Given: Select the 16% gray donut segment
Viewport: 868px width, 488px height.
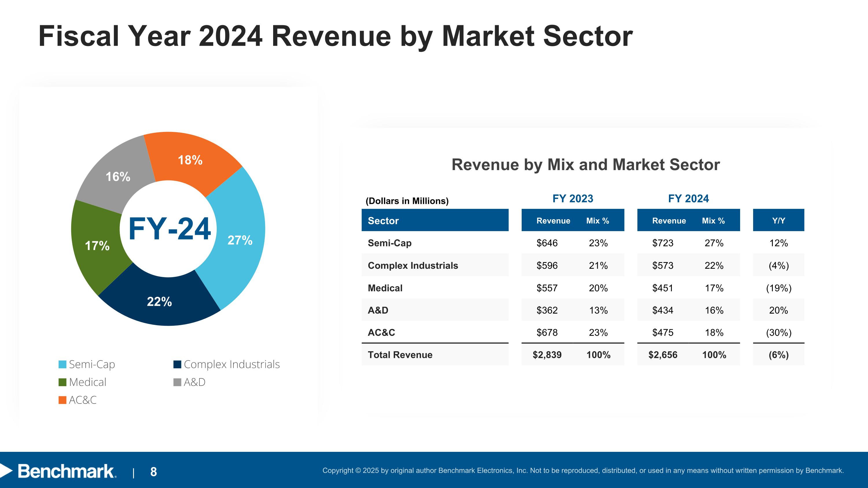Looking at the screenshot, I should tap(117, 176).
